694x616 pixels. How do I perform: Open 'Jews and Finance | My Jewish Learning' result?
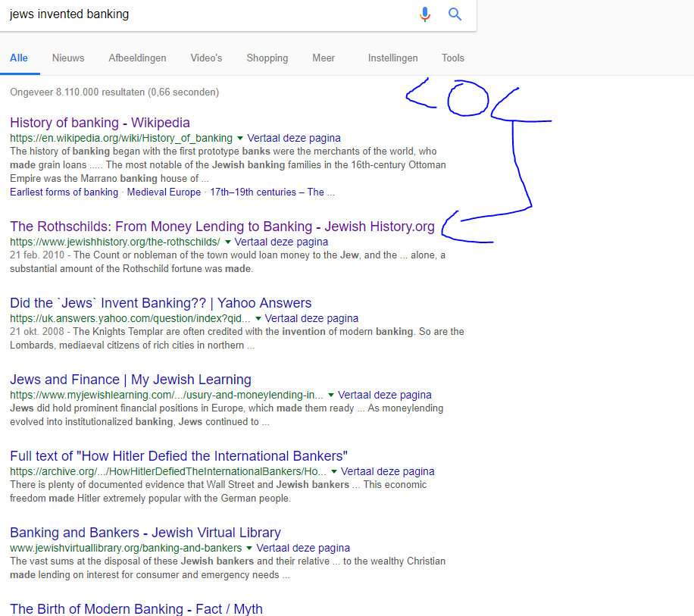[x=130, y=380]
